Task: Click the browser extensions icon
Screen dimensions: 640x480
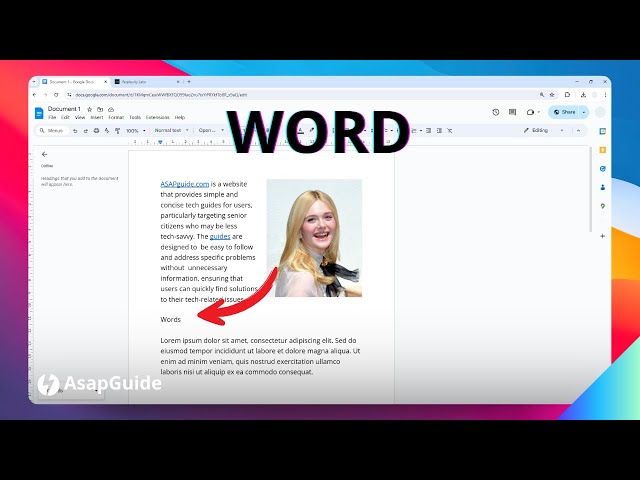Action: [567, 95]
